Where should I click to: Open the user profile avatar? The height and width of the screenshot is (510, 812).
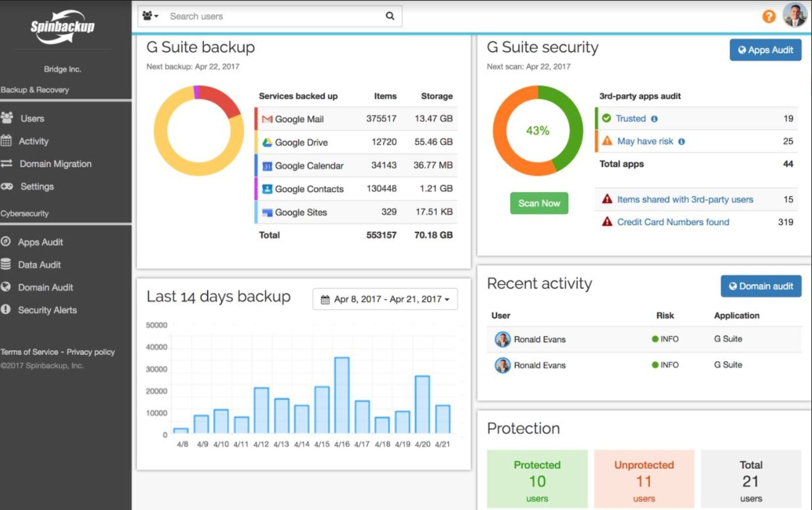pyautogui.click(x=794, y=15)
